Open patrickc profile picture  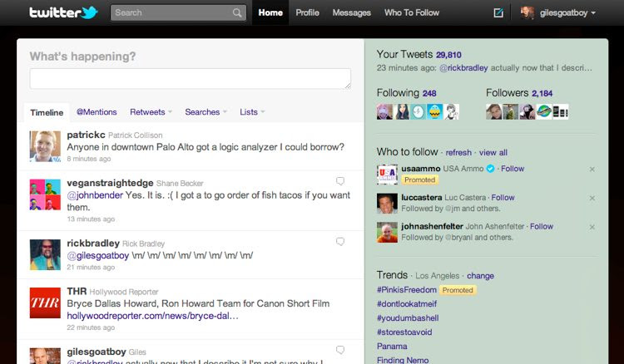pyautogui.click(x=45, y=146)
